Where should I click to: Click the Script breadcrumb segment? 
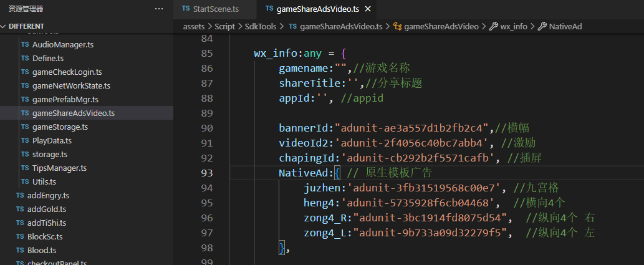(x=224, y=26)
